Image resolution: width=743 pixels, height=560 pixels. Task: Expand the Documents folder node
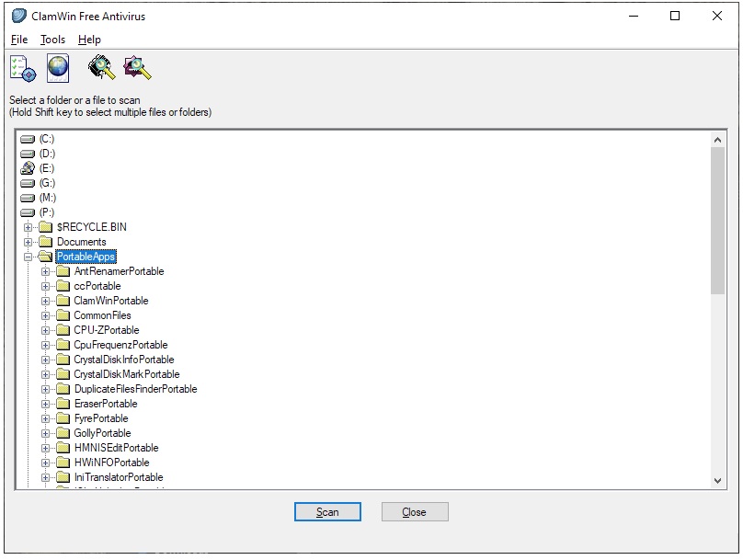[29, 242]
